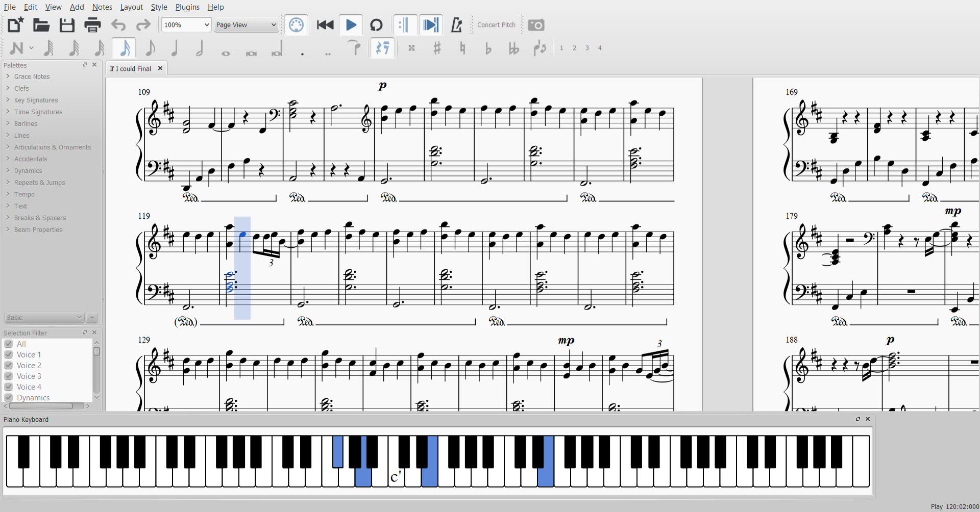Create a new score with the New icon
980x512 pixels.
pyautogui.click(x=15, y=24)
